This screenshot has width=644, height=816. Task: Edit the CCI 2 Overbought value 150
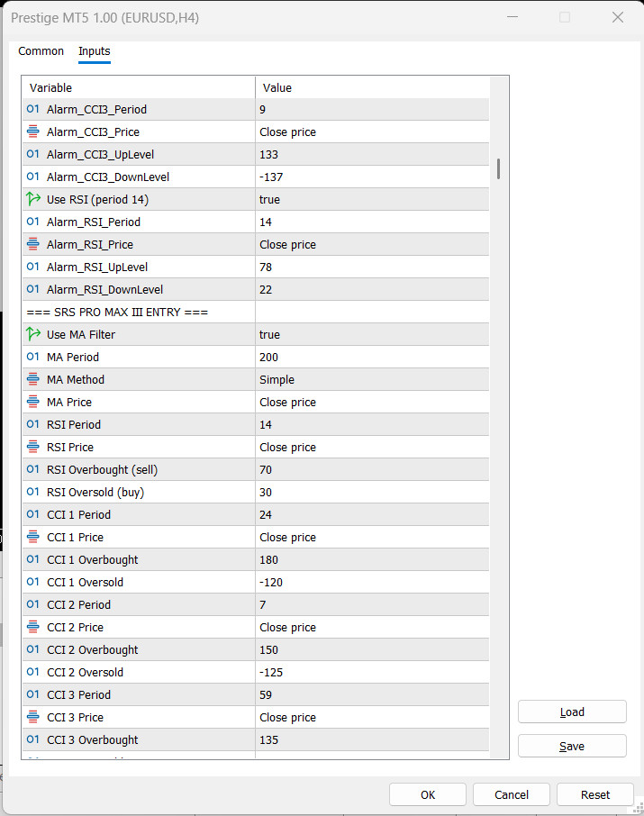[372, 649]
